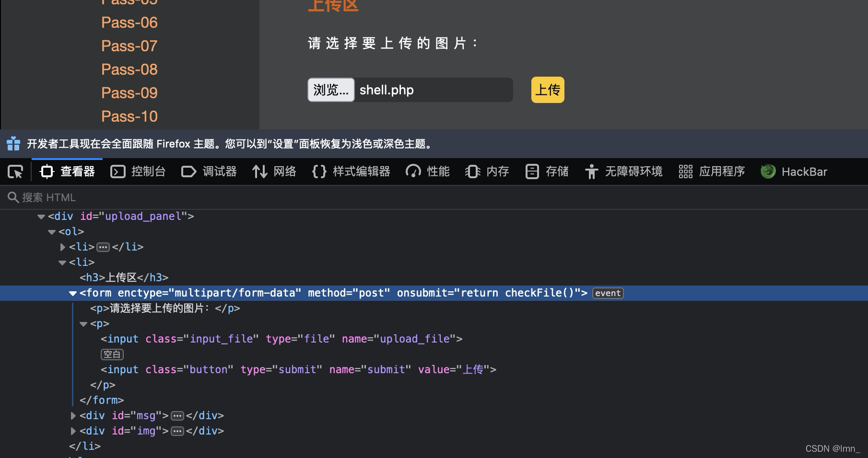This screenshot has height=458, width=868.
Task: Click the onsubmit="return checkFile()" attribute
Action: coord(489,293)
